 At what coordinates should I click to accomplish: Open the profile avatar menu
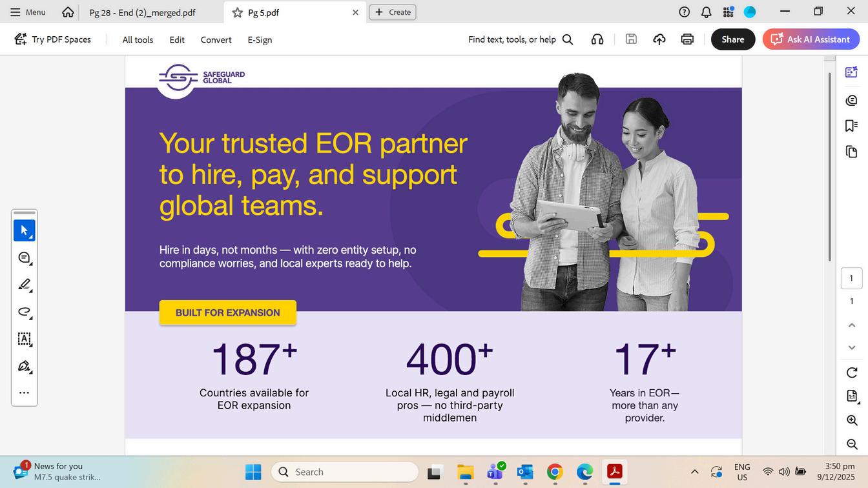point(750,12)
